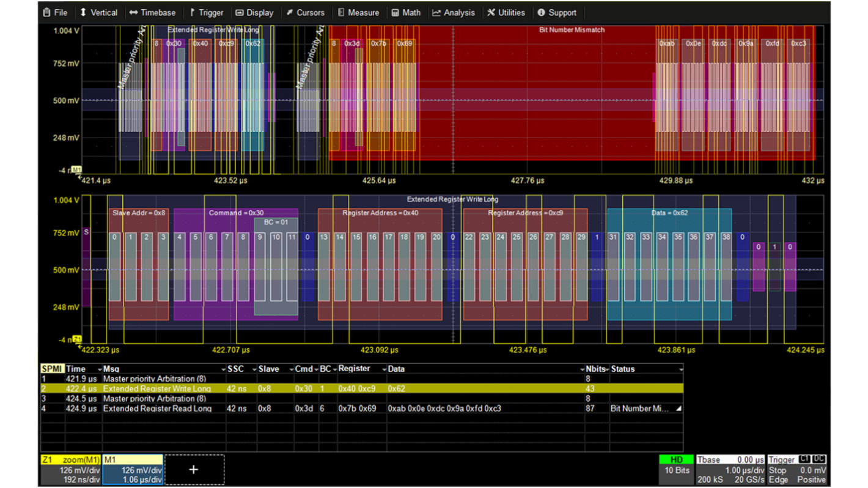Select row 1 Master priority Arbitration at 421.9 µs
Screen dimensions: 868x488
point(361,379)
